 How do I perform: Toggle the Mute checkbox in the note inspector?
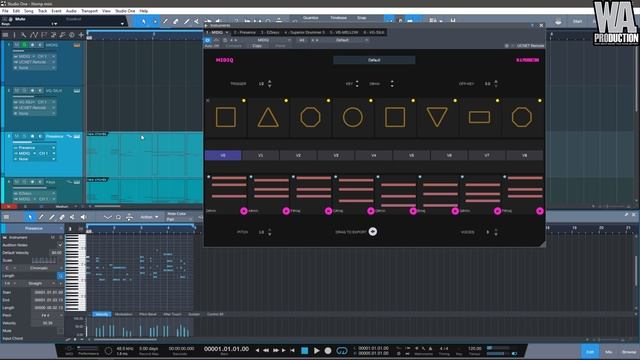click(x=60, y=331)
